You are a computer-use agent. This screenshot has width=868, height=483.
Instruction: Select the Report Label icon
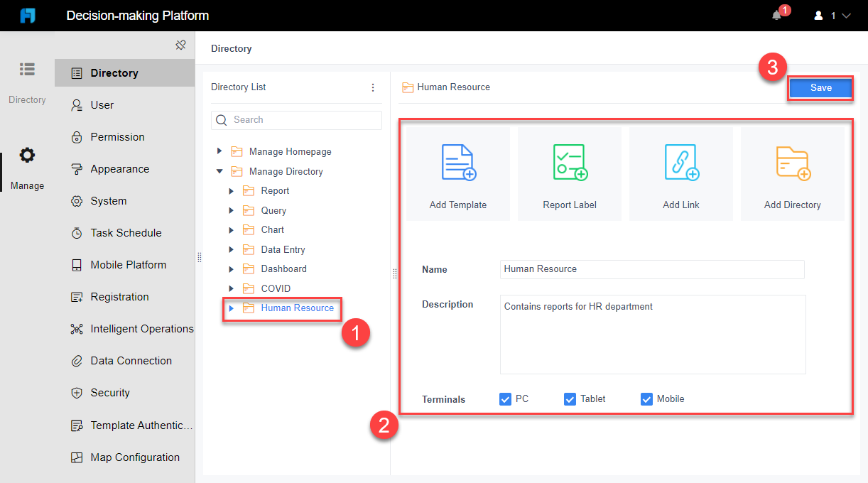569,162
